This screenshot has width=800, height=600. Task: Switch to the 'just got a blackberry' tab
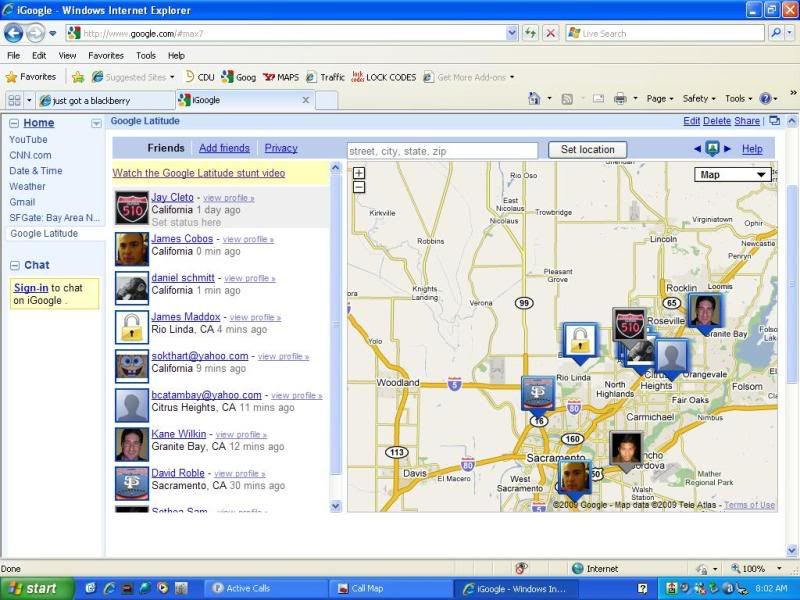[105, 101]
